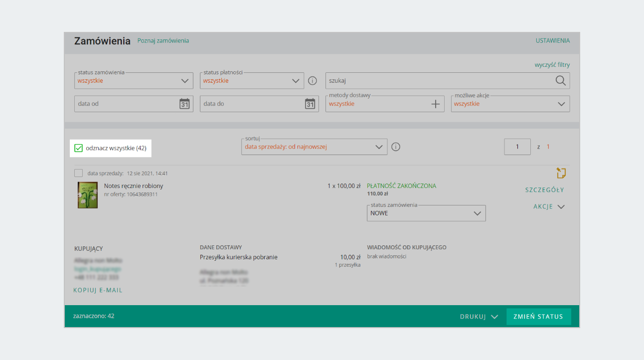Open USTAWIENIA link

pos(553,41)
